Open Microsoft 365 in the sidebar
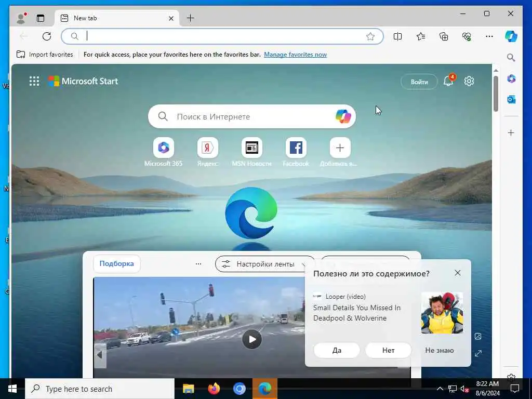This screenshot has width=532, height=399. click(x=511, y=79)
